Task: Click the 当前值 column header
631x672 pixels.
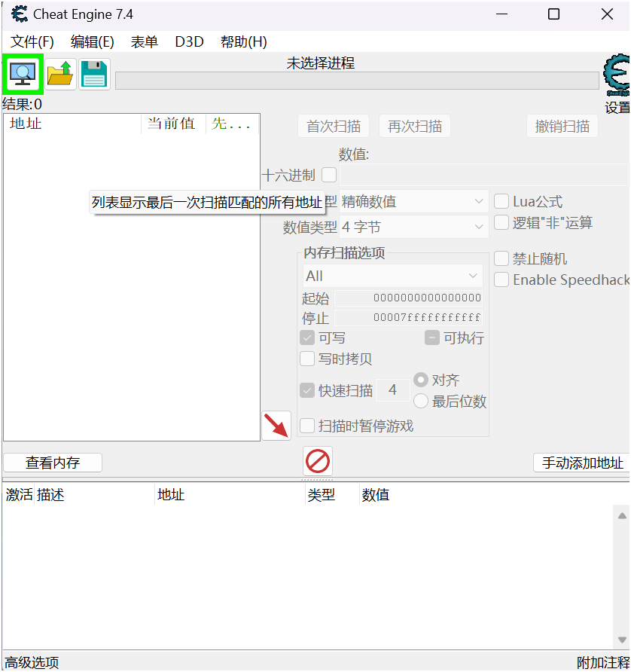Action: tap(173, 124)
